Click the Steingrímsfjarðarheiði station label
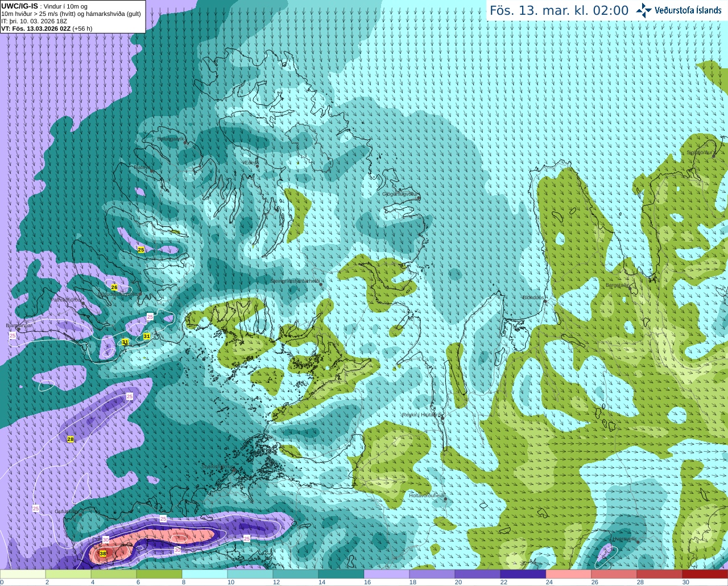 (x=295, y=281)
